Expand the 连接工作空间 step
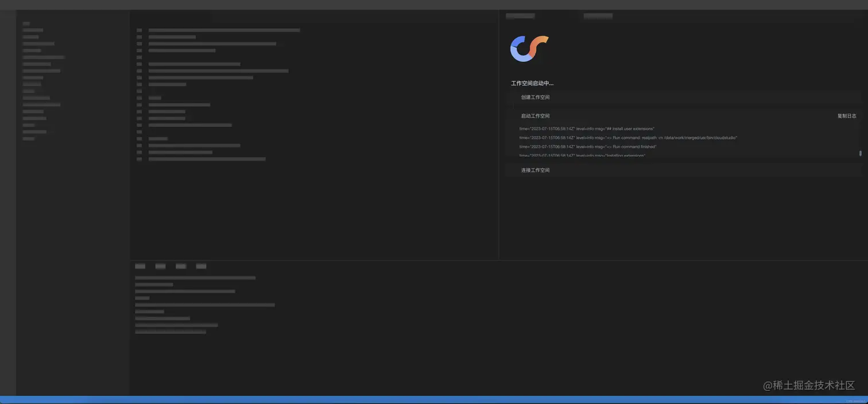868x404 pixels. click(x=683, y=170)
